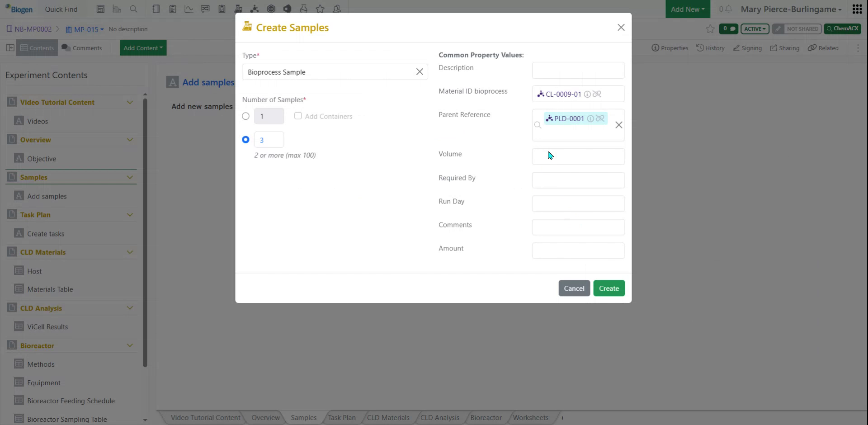Open the star favorites icon in the toolbar
The width and height of the screenshot is (868, 425).
tap(320, 9)
